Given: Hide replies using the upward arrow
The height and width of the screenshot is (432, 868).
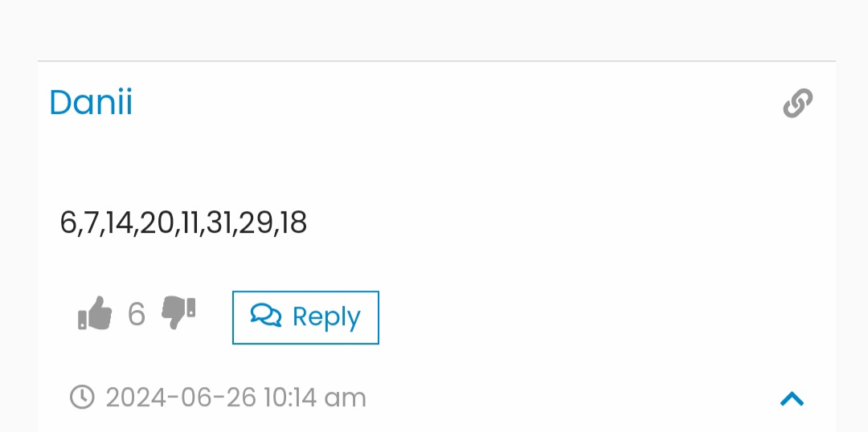Looking at the screenshot, I should coord(792,398).
